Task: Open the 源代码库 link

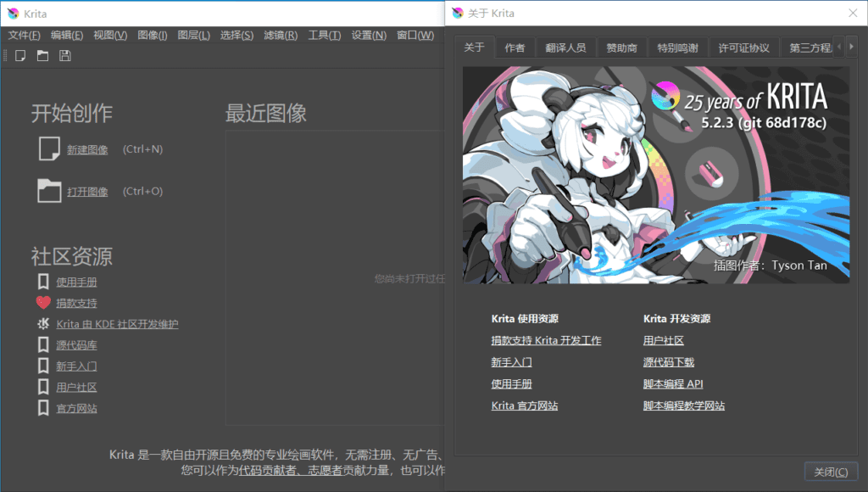Action: point(76,345)
